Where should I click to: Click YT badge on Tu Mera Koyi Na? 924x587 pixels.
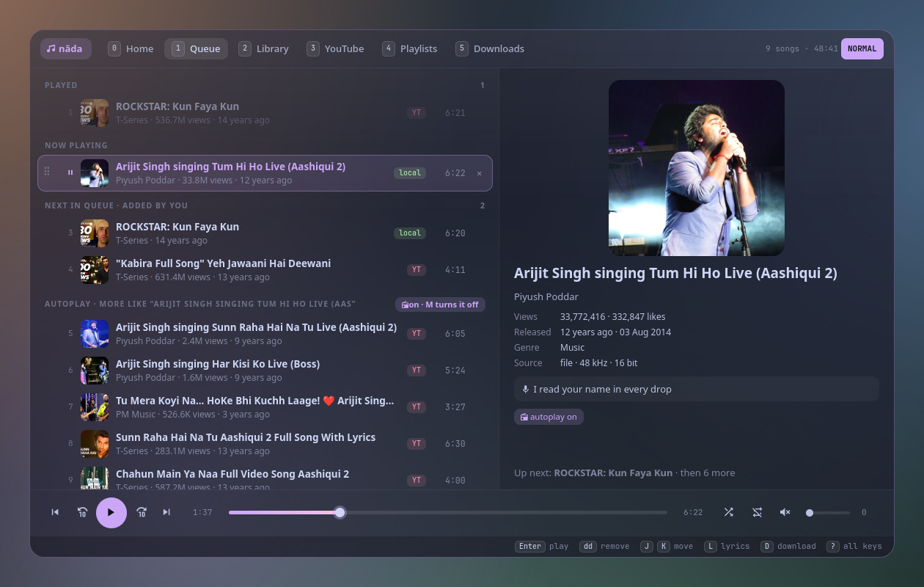click(x=417, y=407)
